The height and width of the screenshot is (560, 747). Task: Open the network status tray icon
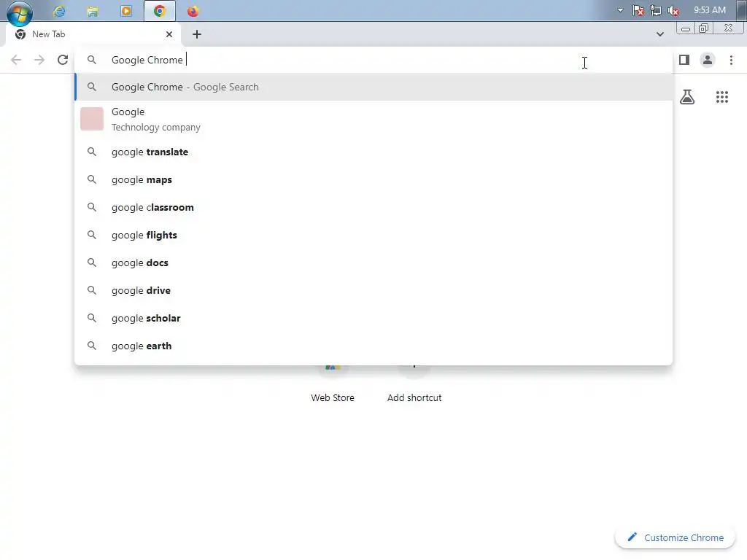pyautogui.click(x=656, y=10)
